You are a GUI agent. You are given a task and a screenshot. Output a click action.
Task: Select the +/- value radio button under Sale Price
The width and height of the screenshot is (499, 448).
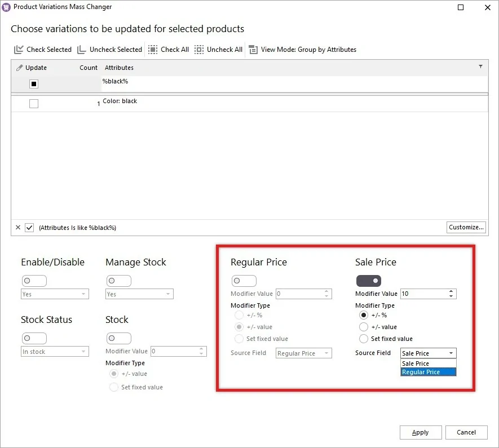tap(363, 326)
